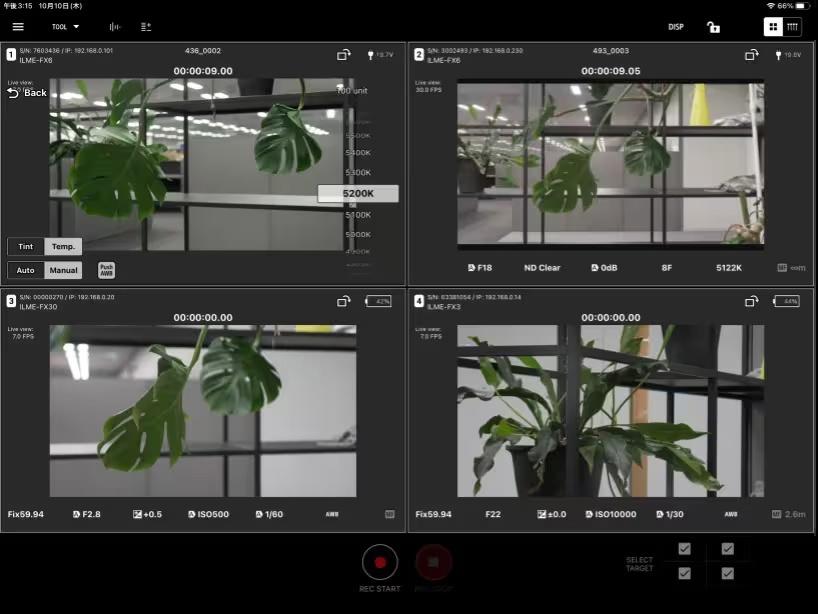Click the '100 unit' step label

coord(352,91)
